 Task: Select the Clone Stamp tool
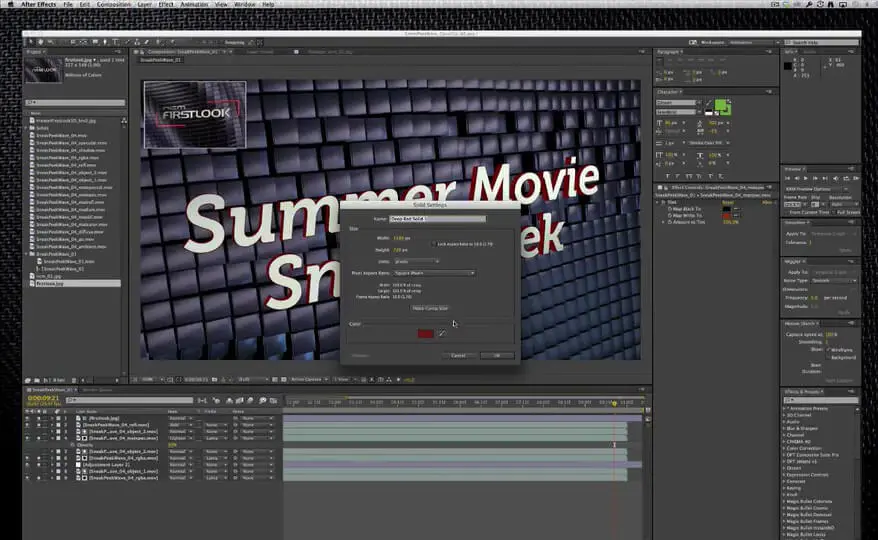pyautogui.click(x=137, y=42)
